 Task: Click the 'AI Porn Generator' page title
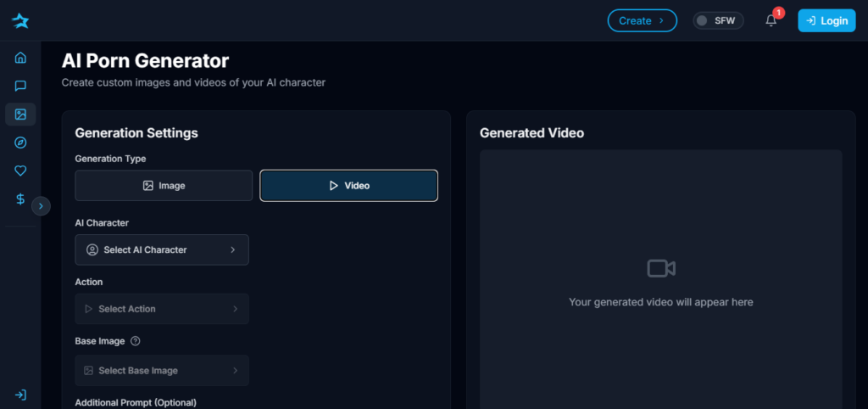145,60
